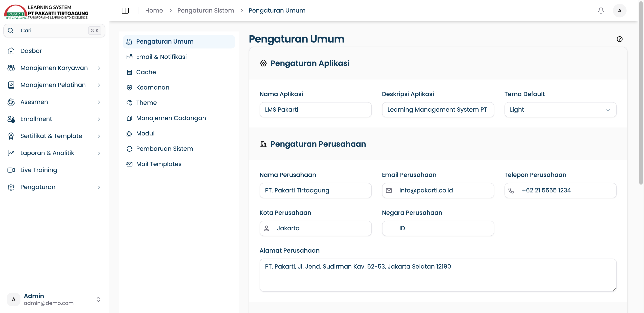The image size is (644, 313).
Task: Click the Email & Notifikasi mail icon
Action: click(x=129, y=57)
